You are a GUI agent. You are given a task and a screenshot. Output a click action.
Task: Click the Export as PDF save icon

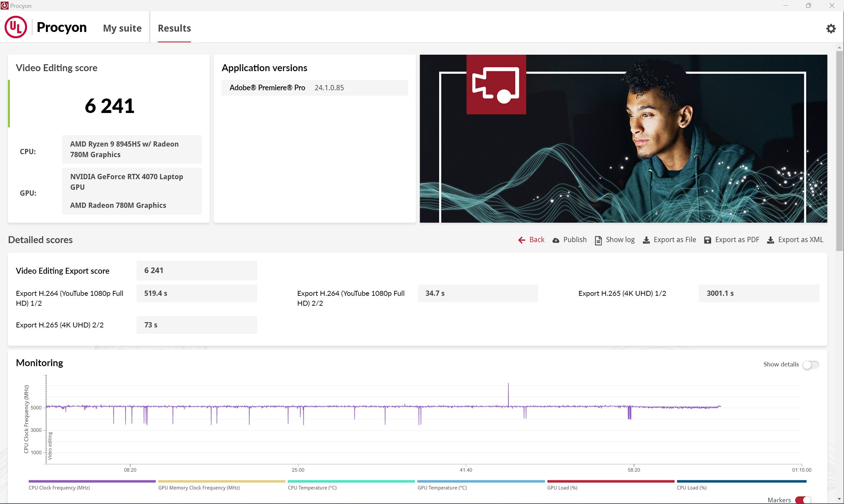click(708, 240)
